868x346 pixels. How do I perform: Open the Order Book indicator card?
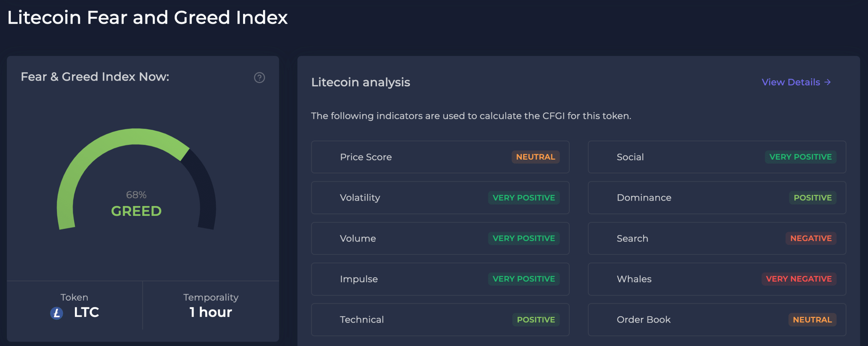point(644,320)
